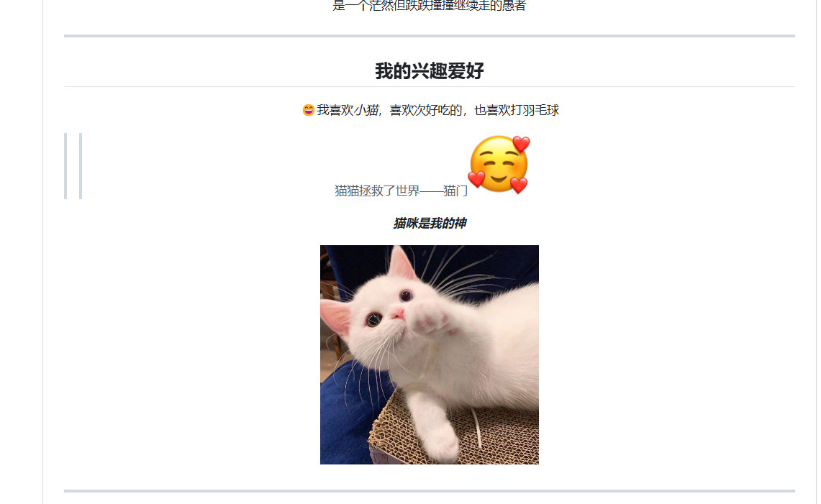This screenshot has width=821, height=504.
Task: Click the horizontal divider below the cat photo
Action: pos(430,491)
